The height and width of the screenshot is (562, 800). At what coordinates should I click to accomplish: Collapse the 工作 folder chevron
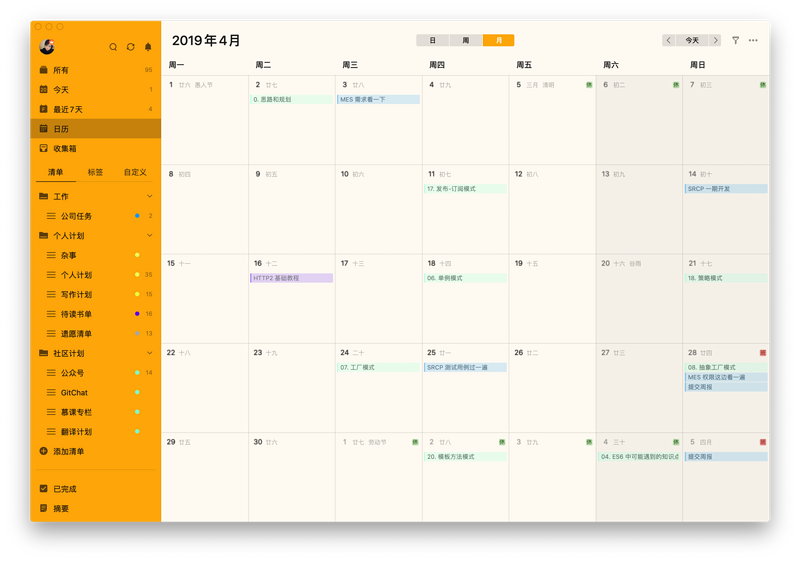click(x=149, y=196)
